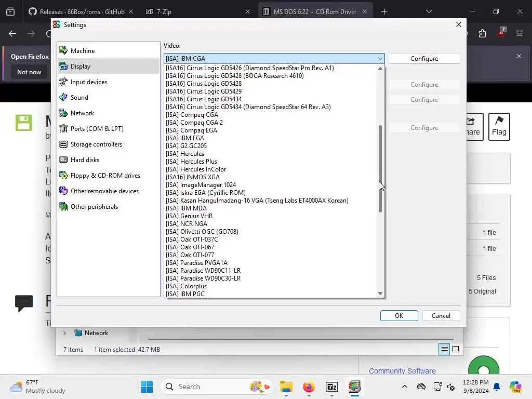Choose [ISA] IBM PGC entry

(x=270, y=294)
